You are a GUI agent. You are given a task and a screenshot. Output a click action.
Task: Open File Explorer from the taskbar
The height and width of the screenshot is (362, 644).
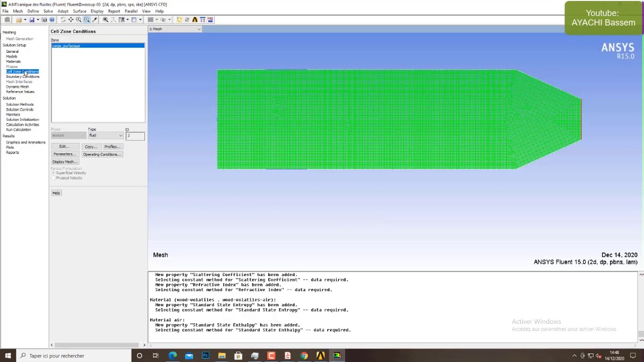(222, 355)
